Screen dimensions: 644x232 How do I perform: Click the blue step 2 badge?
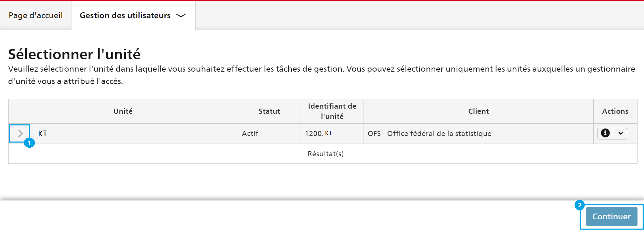[x=579, y=205]
